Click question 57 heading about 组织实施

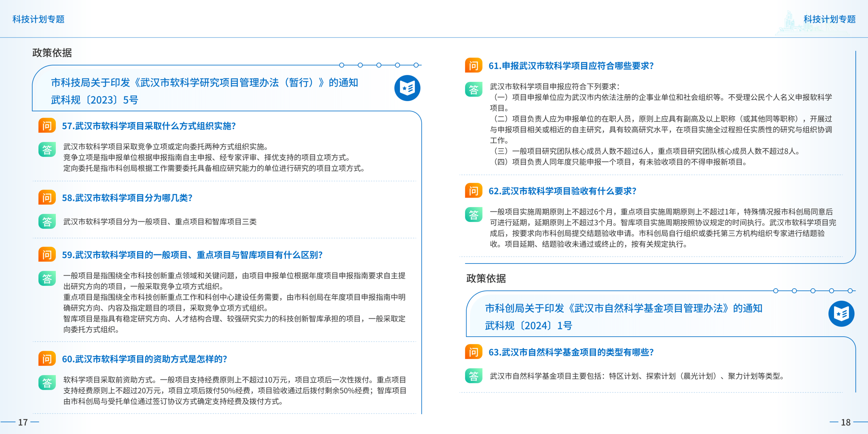pyautogui.click(x=149, y=126)
